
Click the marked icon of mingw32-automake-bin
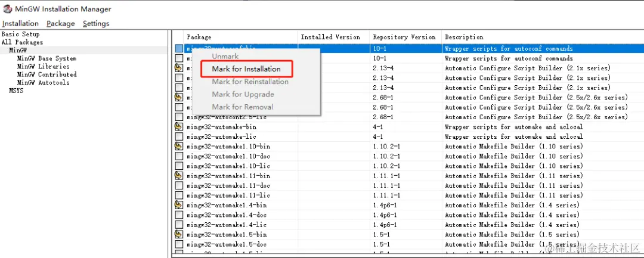click(x=179, y=126)
